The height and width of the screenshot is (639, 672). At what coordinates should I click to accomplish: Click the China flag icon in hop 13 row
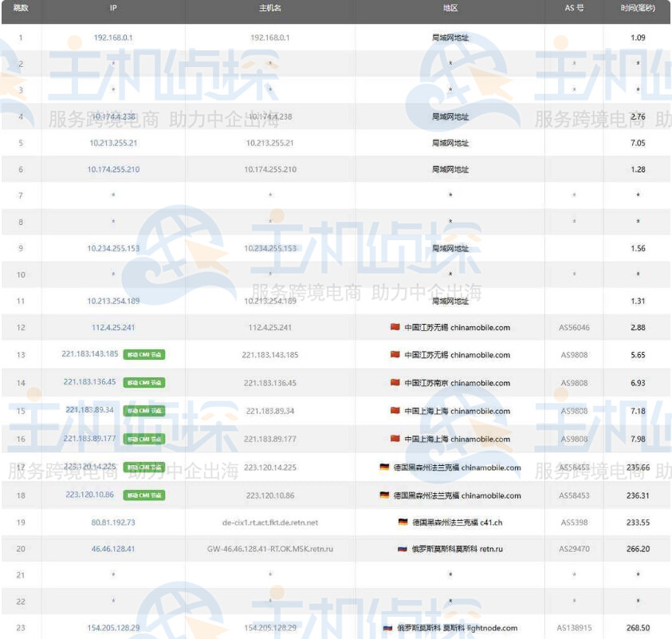(x=395, y=355)
